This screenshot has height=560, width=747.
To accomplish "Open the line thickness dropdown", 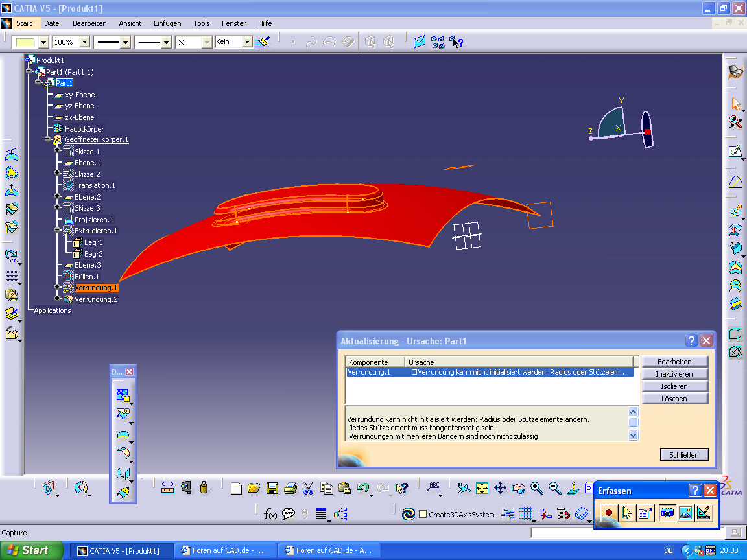I will (124, 42).
